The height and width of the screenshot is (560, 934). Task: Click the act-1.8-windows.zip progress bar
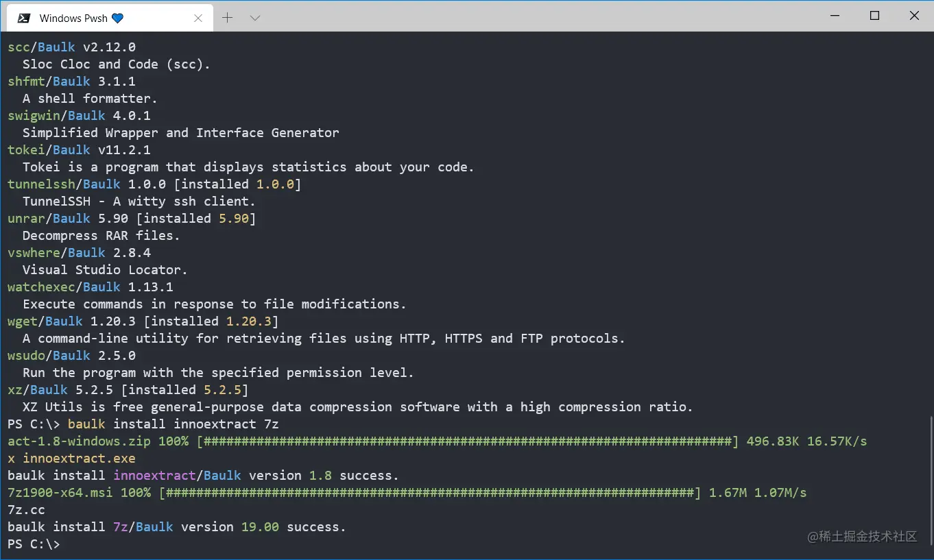pyautogui.click(x=467, y=441)
